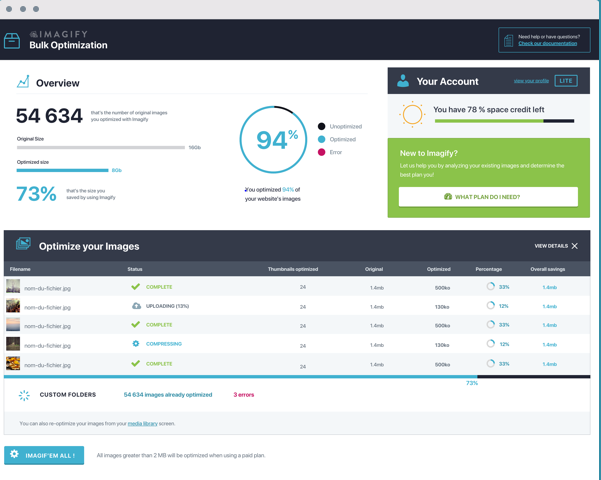Viewport: 601px width, 480px height.
Task: Click the second row 130ko optimized value
Action: pos(442,307)
